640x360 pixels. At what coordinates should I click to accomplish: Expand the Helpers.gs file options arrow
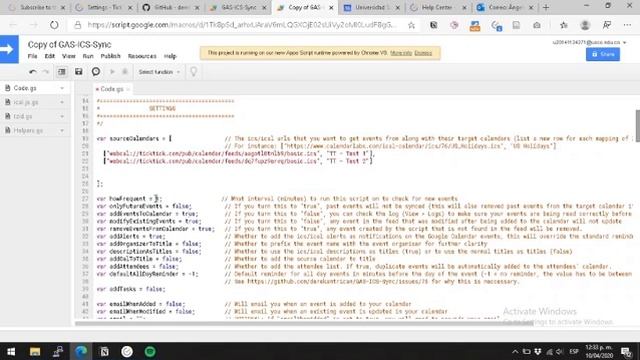click(62, 131)
